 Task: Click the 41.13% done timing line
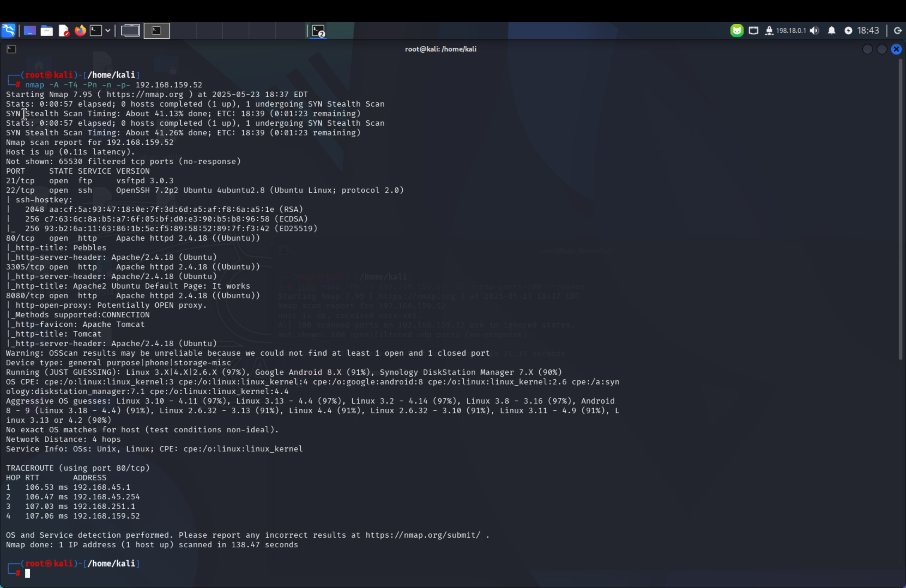[x=183, y=113]
